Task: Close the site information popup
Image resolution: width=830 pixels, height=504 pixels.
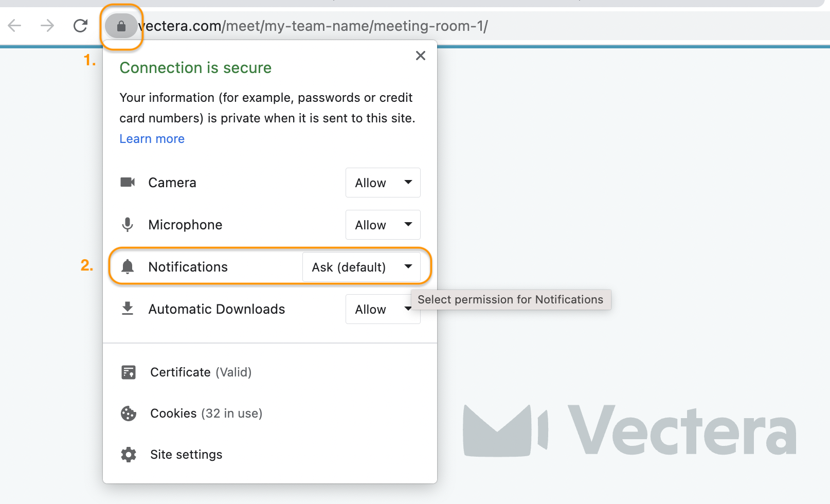Action: (421, 56)
